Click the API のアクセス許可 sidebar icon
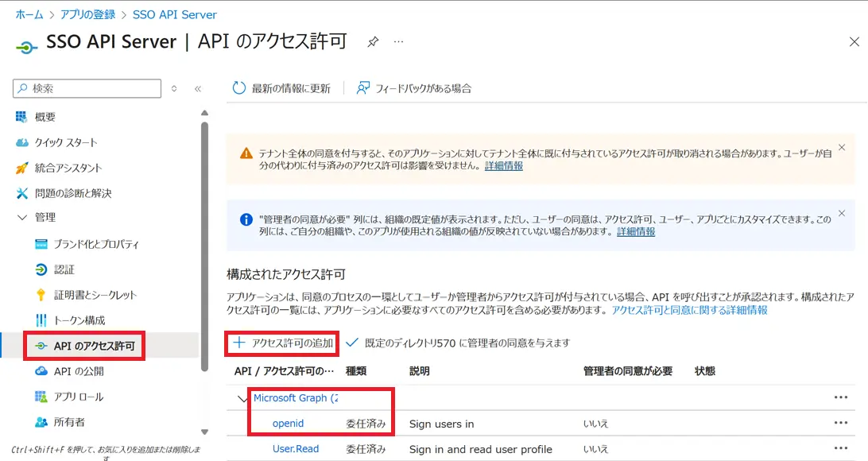Screen dimensions: 868x461 coord(41,346)
